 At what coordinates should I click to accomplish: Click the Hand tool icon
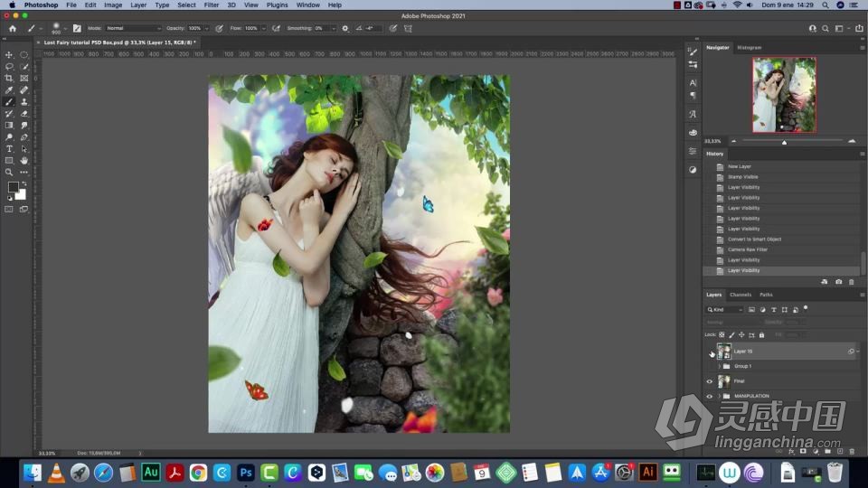tap(24, 161)
